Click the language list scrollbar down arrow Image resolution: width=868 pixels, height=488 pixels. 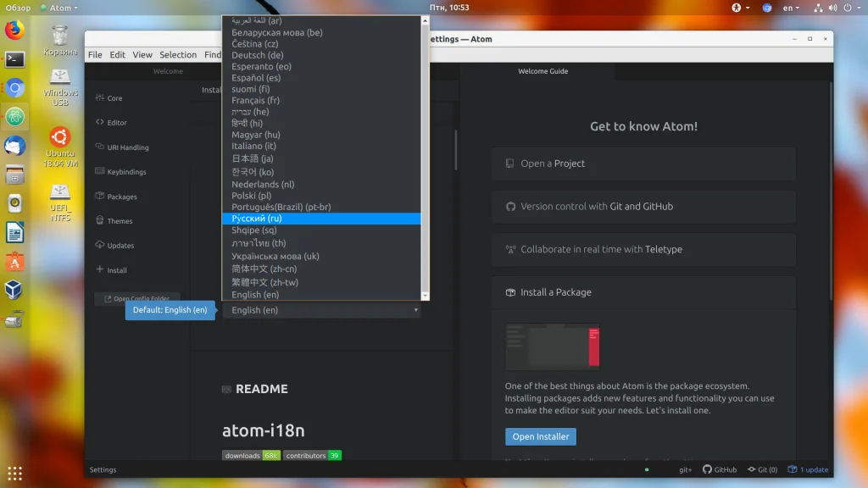[426, 296]
